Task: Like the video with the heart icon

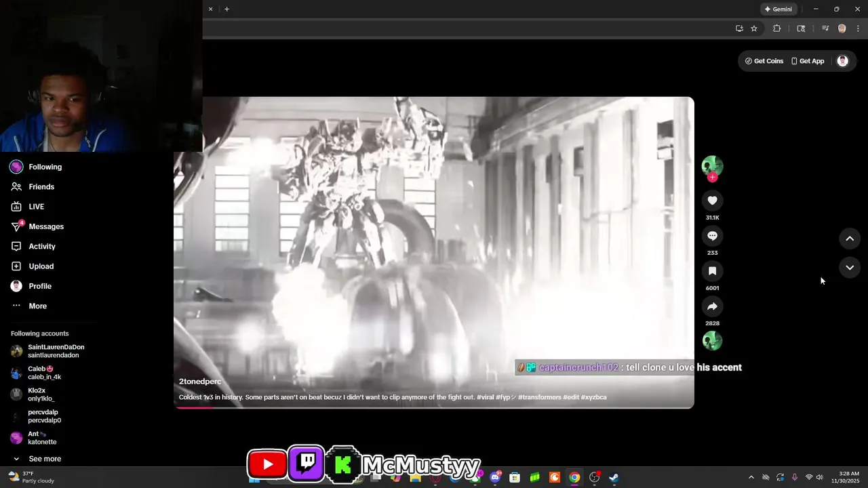Action: [712, 201]
